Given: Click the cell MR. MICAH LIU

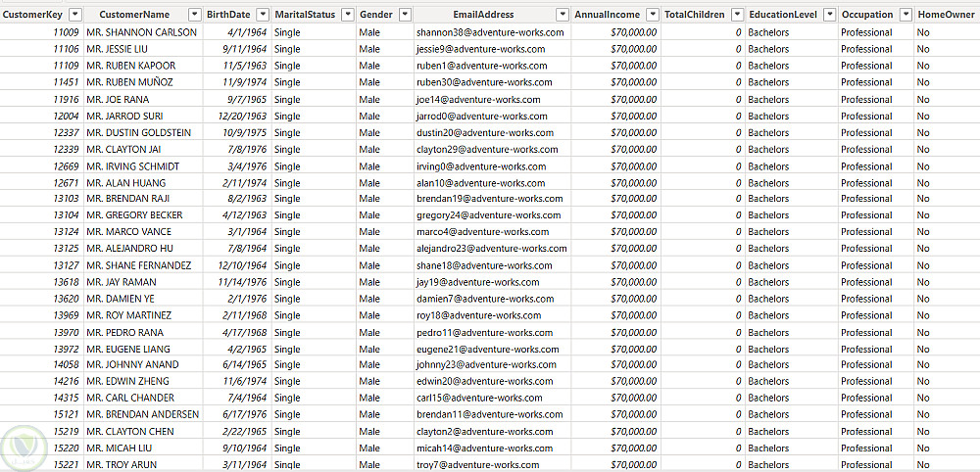Looking at the screenshot, I should click(144, 448).
